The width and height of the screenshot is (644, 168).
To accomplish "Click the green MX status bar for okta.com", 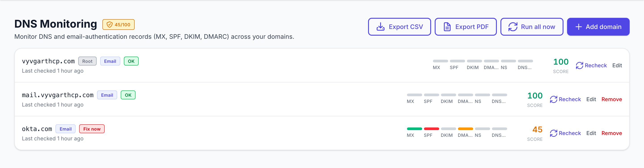I will pos(414,129).
